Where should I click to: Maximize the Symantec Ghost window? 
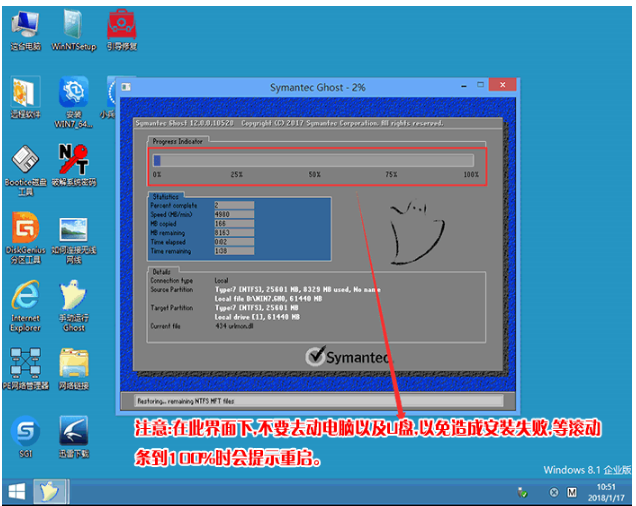pos(481,85)
